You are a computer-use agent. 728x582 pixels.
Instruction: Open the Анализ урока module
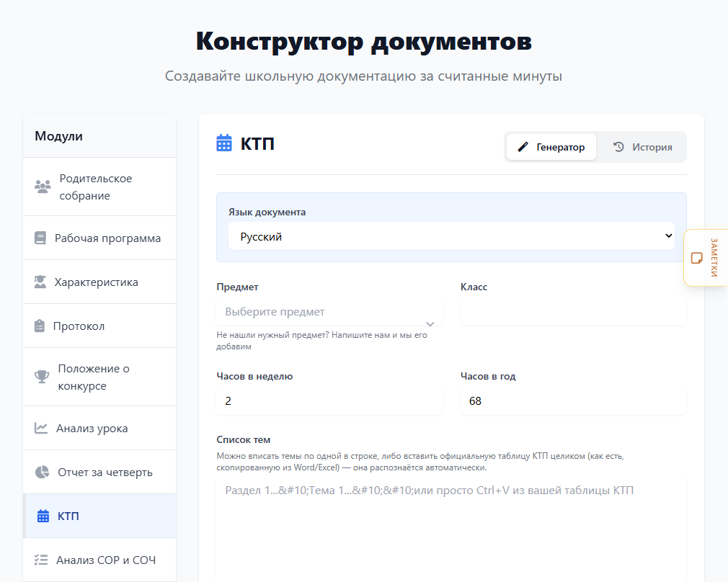(99, 428)
